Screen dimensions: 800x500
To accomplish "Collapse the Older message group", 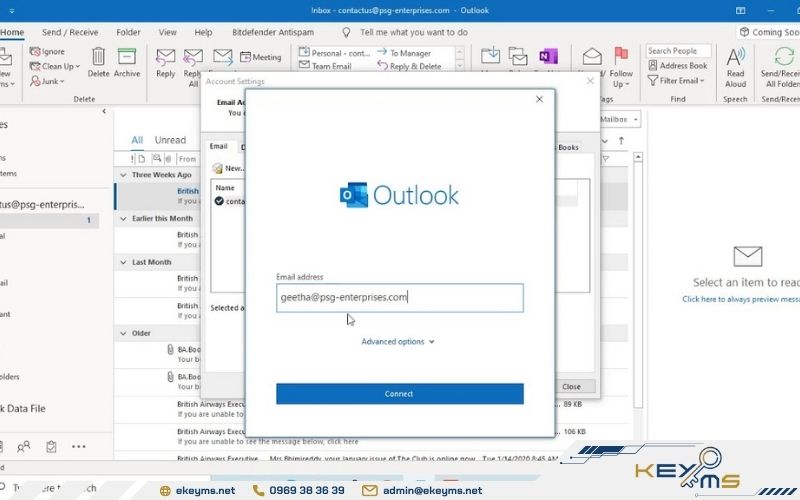I will [123, 333].
